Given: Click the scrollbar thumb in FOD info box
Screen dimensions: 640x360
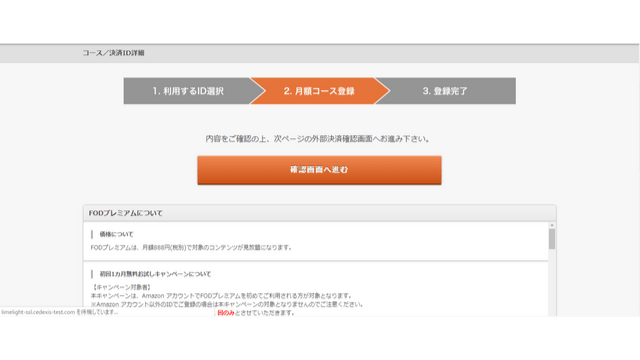Looking at the screenshot, I should coord(552,239).
